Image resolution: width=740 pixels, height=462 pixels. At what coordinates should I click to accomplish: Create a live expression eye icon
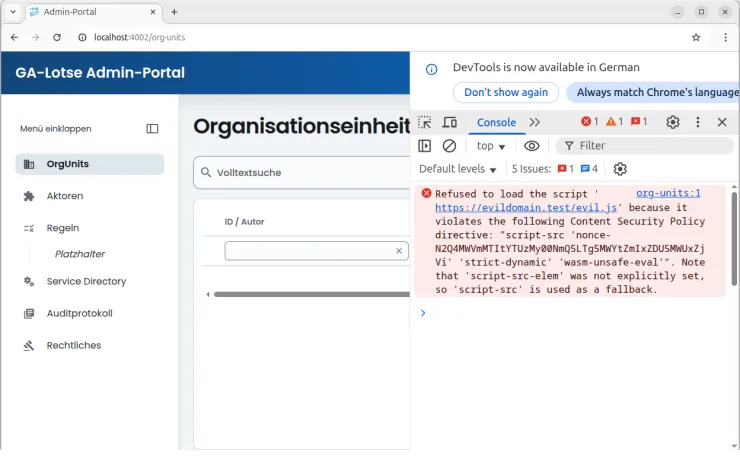point(531,146)
